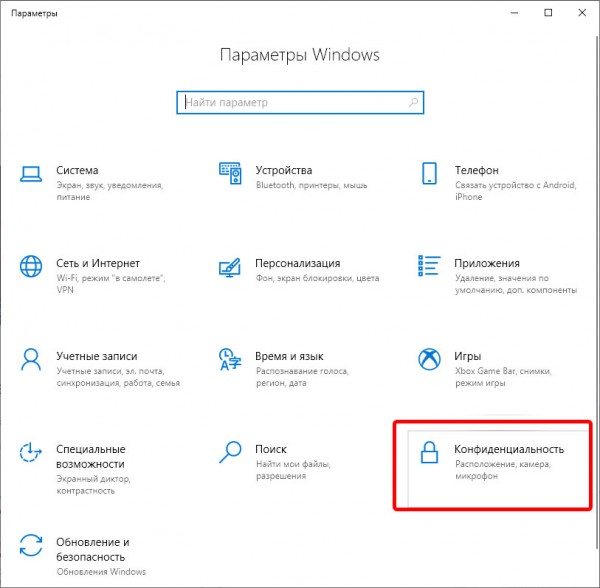Open the Игры settings title
This screenshot has width=600, height=588.
(x=468, y=356)
